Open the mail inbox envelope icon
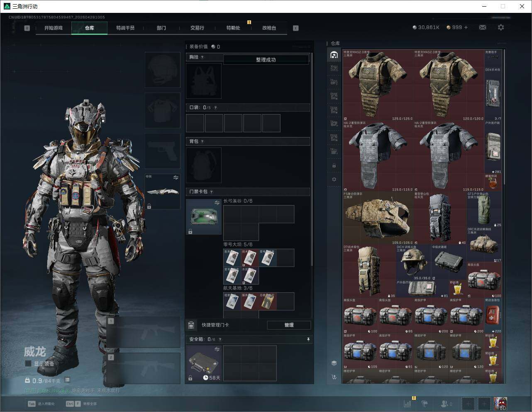This screenshot has width=532, height=412. coord(483,27)
